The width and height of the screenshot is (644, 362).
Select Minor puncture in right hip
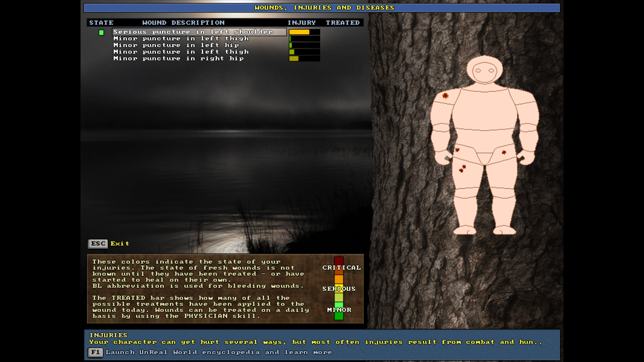tap(178, 58)
